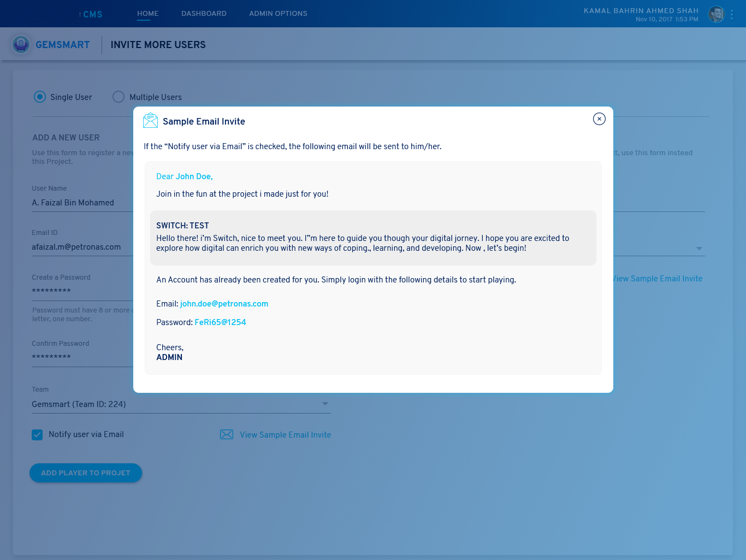Screen dimensions: 746x560
Task: Uncheck Notify user via Email checkbox
Action: pyautogui.click(x=37, y=435)
